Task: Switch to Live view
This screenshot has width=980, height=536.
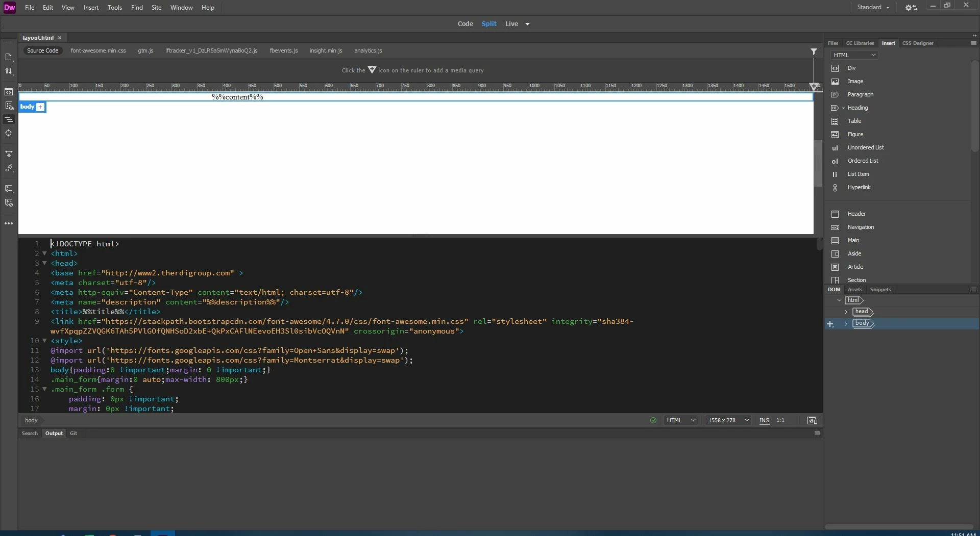Action: (x=511, y=24)
